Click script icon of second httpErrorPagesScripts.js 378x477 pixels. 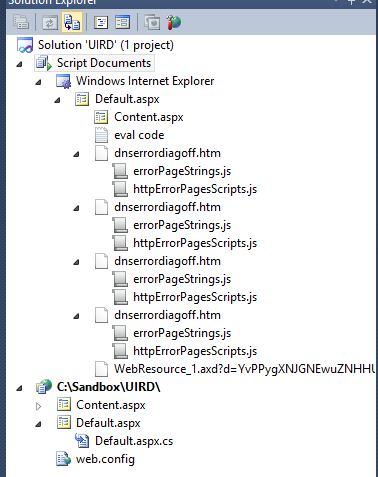[120, 243]
